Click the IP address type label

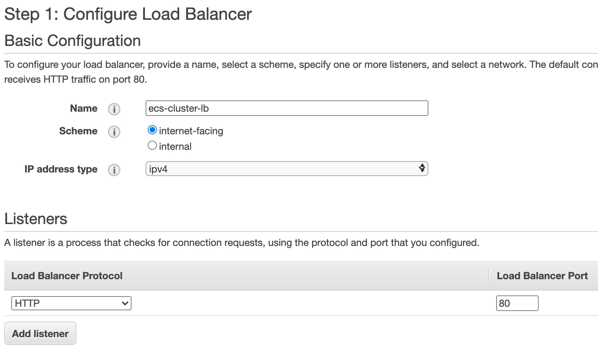pyautogui.click(x=61, y=169)
